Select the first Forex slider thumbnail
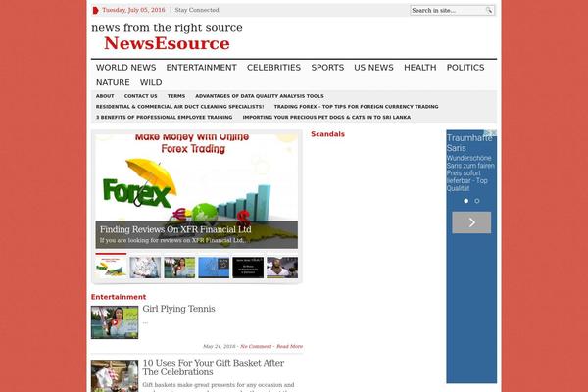This screenshot has width=588, height=392. pyautogui.click(x=111, y=267)
